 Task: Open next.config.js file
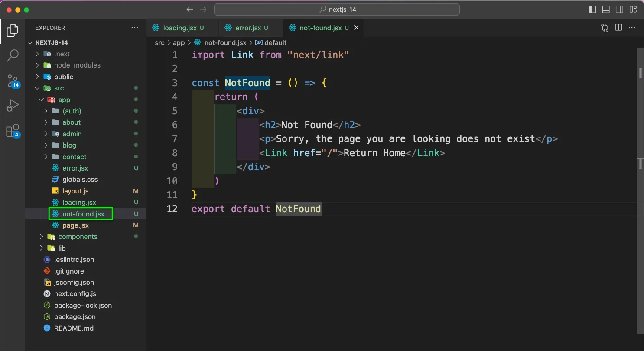click(86, 294)
